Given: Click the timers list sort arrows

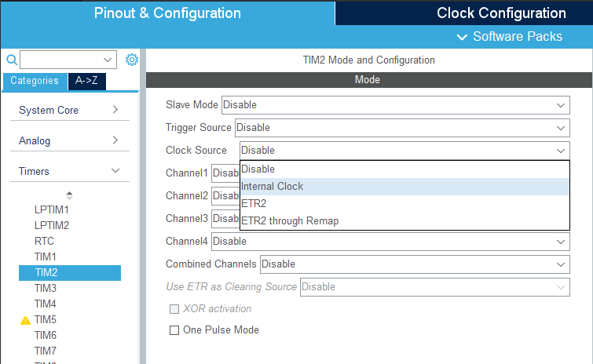Looking at the screenshot, I should 69,195.
